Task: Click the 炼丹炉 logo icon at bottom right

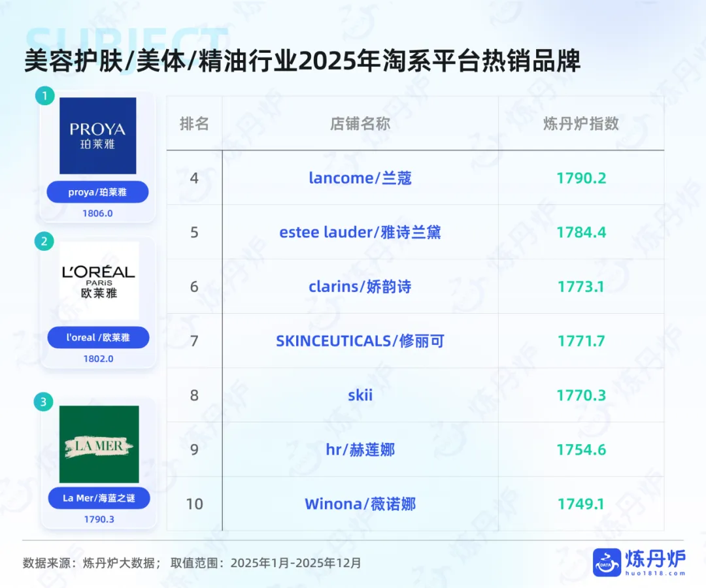Action: coord(607,562)
